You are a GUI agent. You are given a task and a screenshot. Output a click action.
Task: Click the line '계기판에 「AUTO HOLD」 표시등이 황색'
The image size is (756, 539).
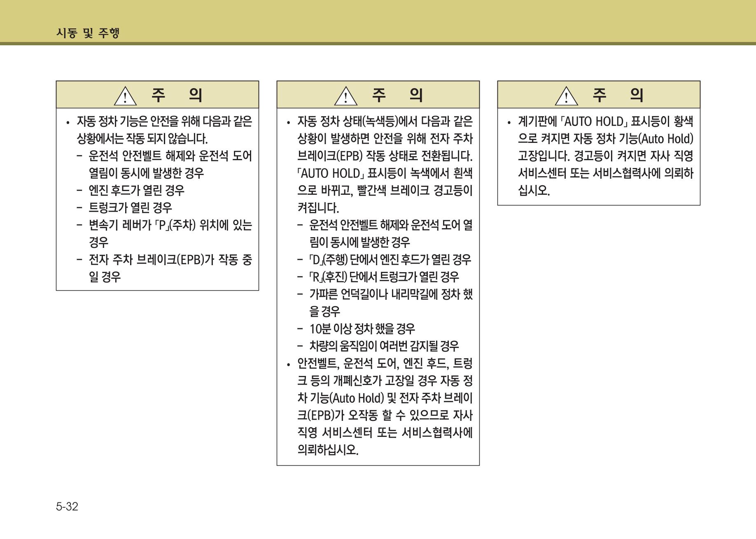(x=606, y=121)
